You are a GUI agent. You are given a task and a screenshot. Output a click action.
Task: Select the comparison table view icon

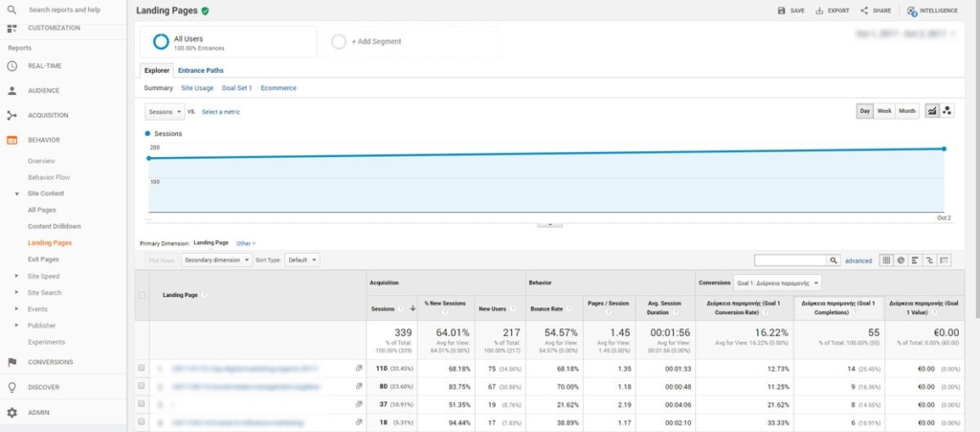coord(930,260)
